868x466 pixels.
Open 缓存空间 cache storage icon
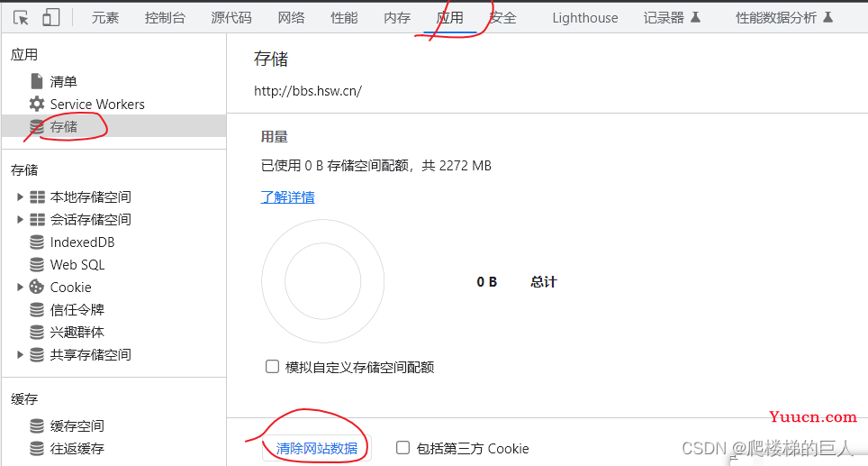click(37, 425)
